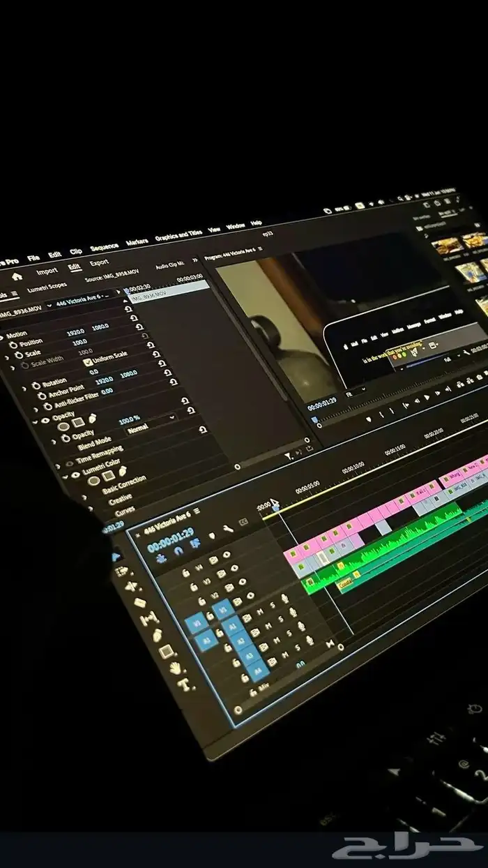
Task: Toggle the Uniform Scale checkbox
Action: tap(88, 361)
